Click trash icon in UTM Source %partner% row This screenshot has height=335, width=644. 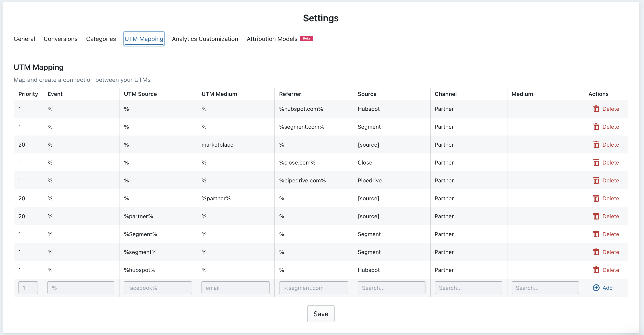pos(596,217)
